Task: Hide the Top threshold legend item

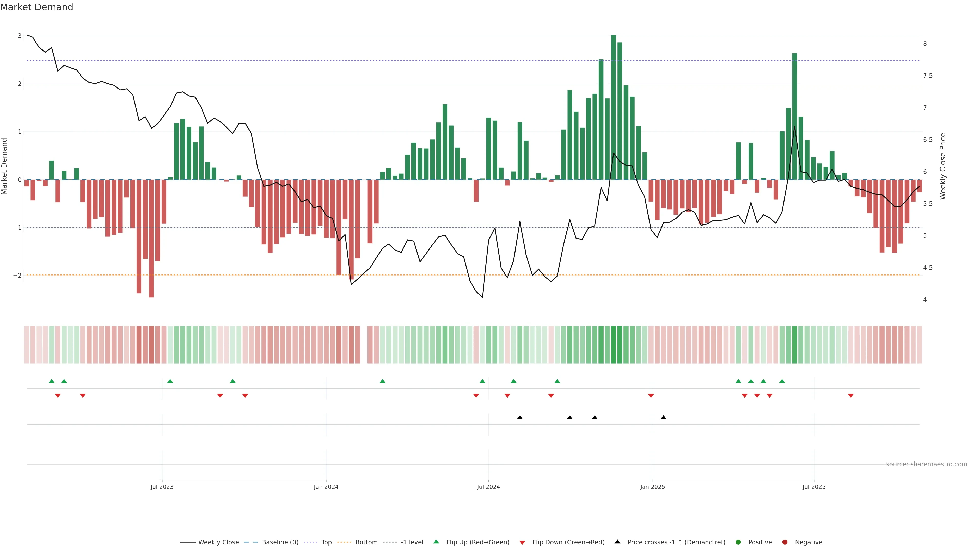Action: click(326, 542)
